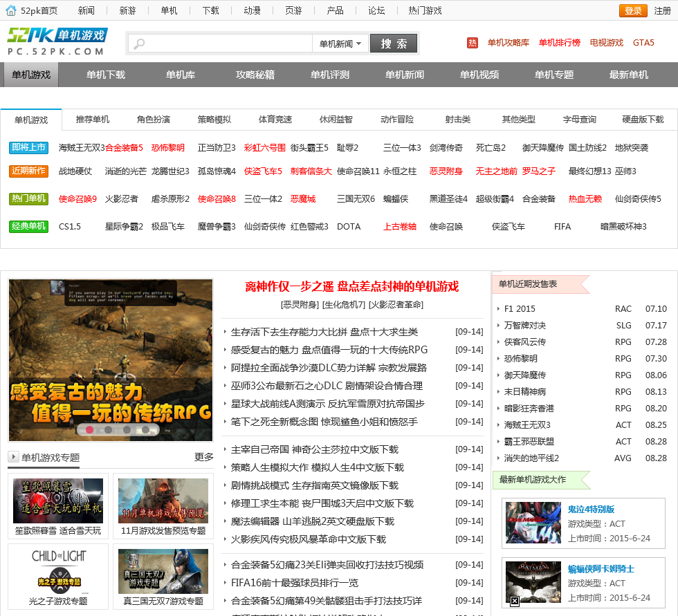Open the 电视游戏 red link
Screen dimensions: 678x616
pyautogui.click(x=607, y=43)
